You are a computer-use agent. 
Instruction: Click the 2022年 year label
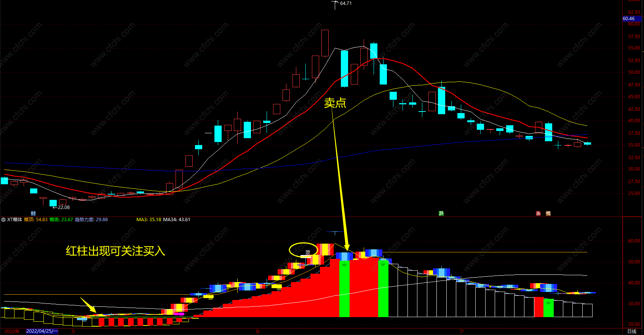click(12, 332)
